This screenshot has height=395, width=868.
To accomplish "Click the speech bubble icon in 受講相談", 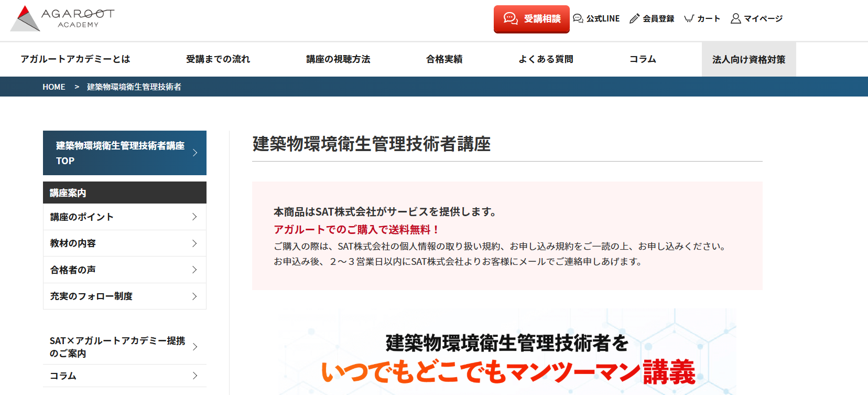I will click(510, 18).
